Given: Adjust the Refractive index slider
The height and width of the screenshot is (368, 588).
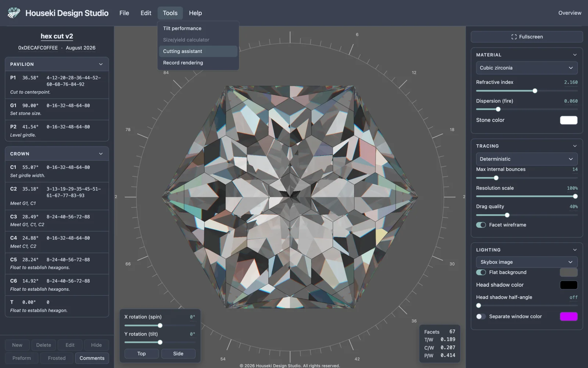Looking at the screenshot, I should [x=527, y=91].
